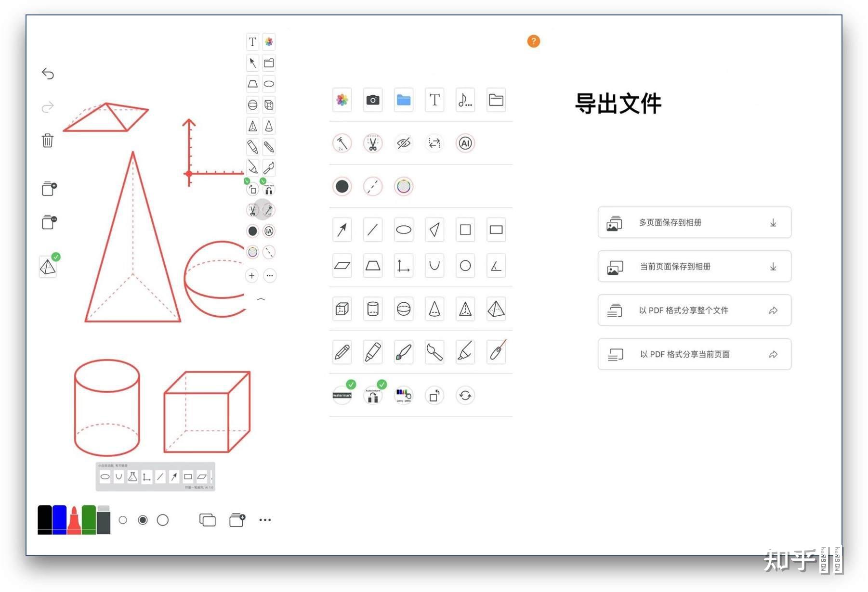Select the camera icon in tool grid
Viewport: 868px width, 592px height.
click(x=373, y=100)
